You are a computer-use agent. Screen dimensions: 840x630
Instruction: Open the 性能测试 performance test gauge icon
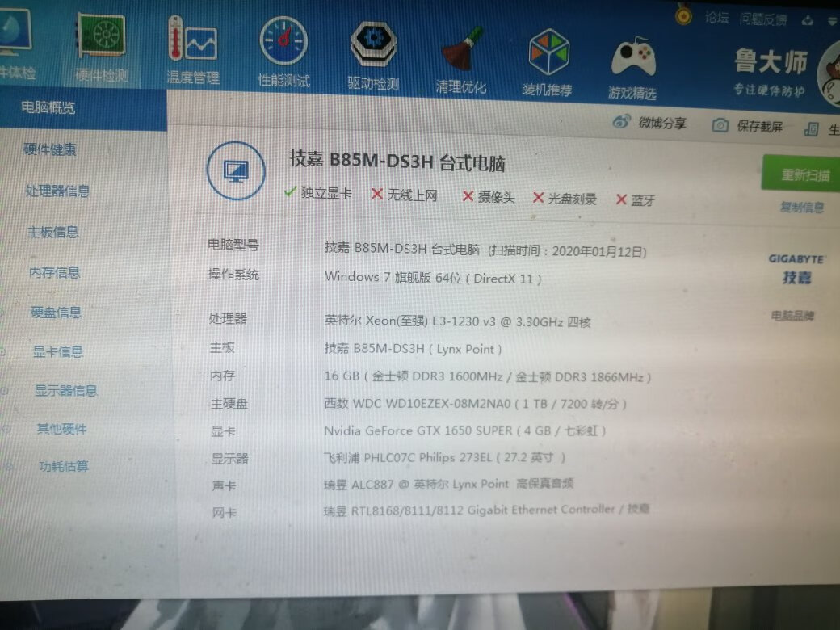[x=283, y=52]
